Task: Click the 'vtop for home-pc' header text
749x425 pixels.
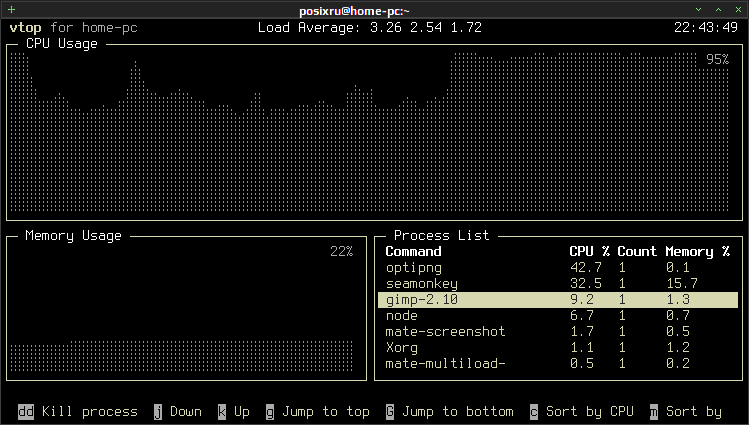Action: click(x=74, y=28)
